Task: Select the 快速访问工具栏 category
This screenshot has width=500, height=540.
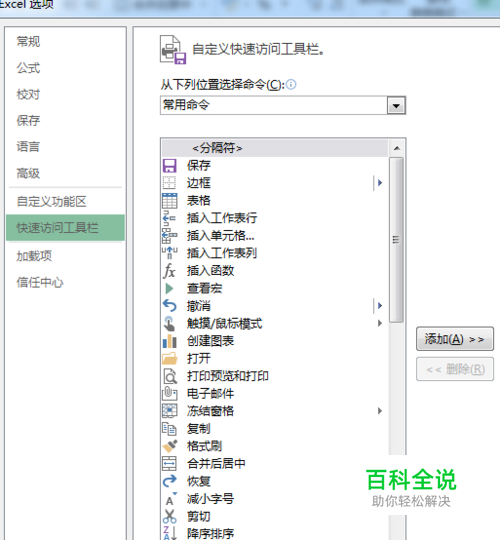Action: 65,228
